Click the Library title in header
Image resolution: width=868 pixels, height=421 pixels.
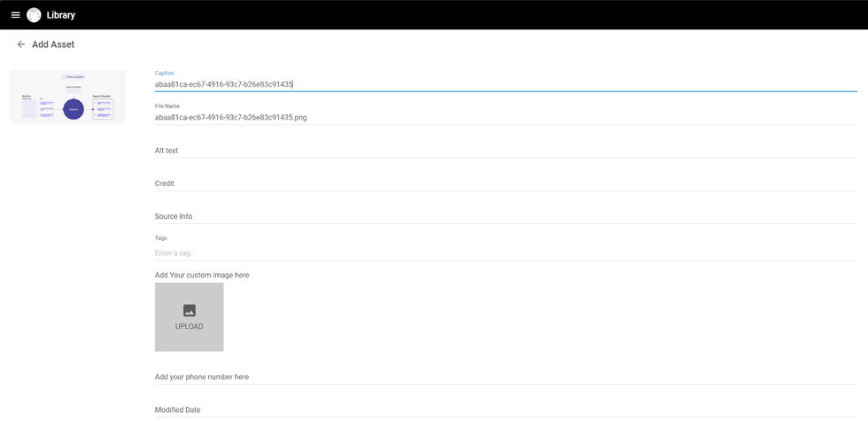[61, 15]
